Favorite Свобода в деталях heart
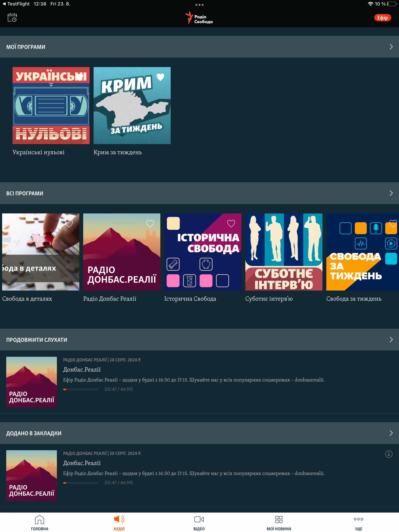Screen dimensions: 399x532 [x=69, y=223]
